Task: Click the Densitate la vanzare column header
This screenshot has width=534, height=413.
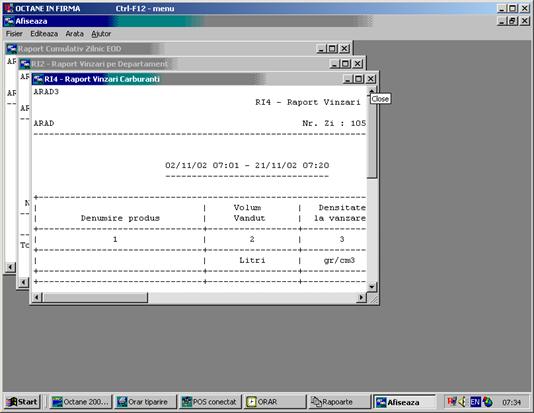Action: tap(340, 213)
